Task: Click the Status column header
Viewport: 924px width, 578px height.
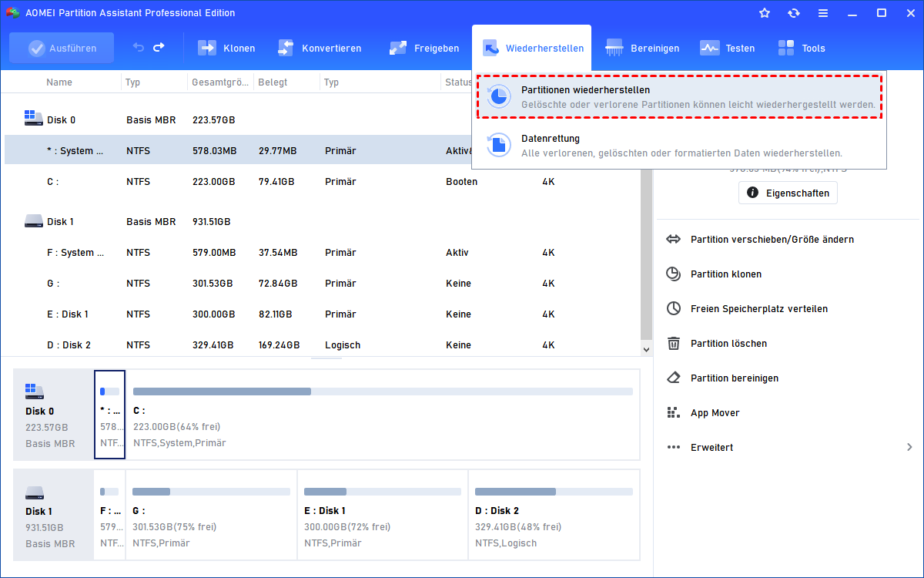Action: pyautogui.click(x=458, y=82)
